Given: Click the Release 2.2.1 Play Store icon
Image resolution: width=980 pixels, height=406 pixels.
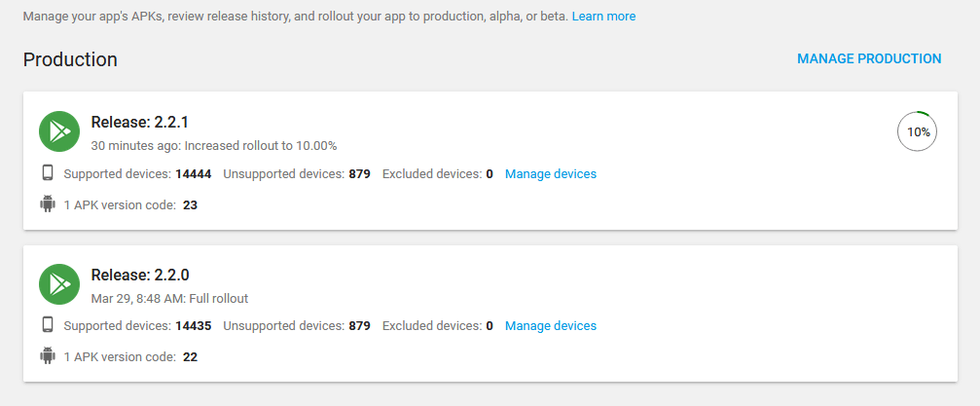Looking at the screenshot, I should coord(58,131).
